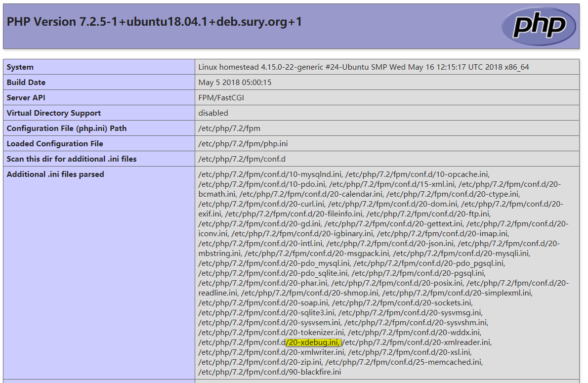The width and height of the screenshot is (588, 383).
Task: Click the 20-dom.ini file path
Action: 393,204
